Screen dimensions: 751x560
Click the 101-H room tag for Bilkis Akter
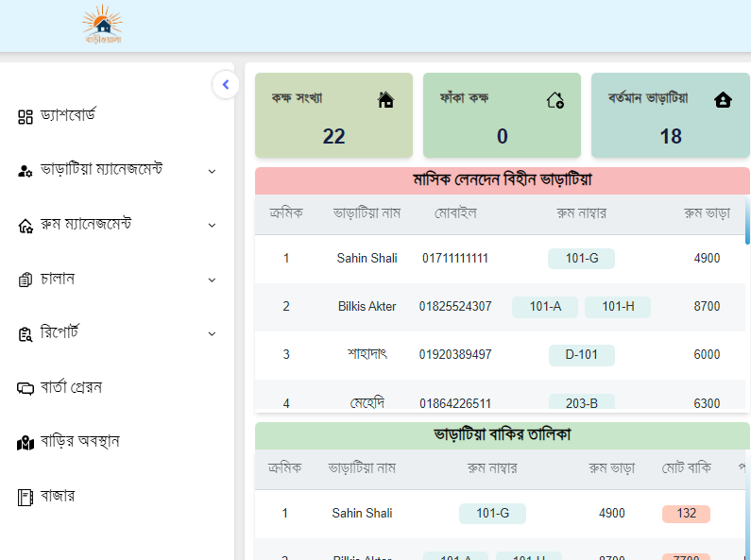618,307
